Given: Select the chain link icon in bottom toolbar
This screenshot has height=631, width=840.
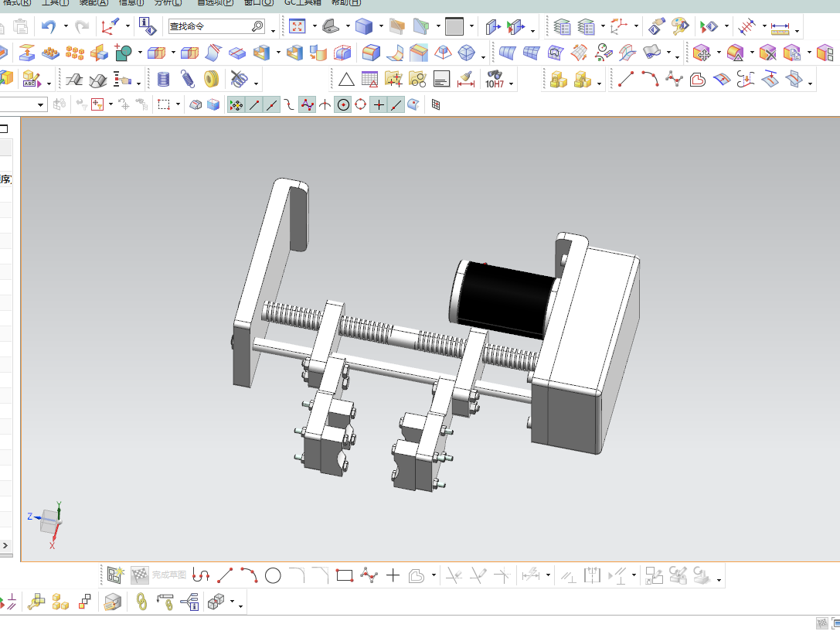Looking at the screenshot, I should [x=141, y=602].
